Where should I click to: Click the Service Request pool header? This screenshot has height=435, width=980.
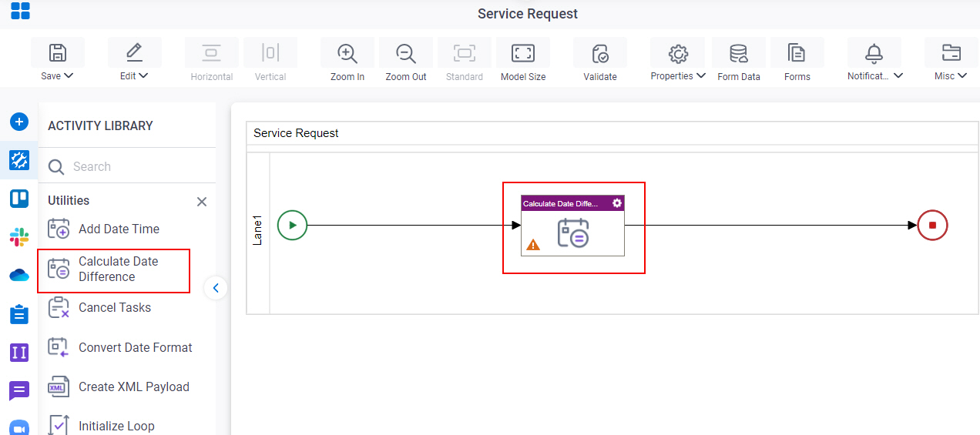coord(297,133)
